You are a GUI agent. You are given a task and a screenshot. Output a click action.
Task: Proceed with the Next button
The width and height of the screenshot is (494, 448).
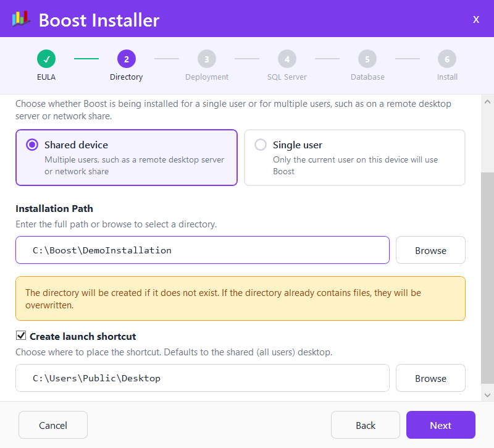440,425
